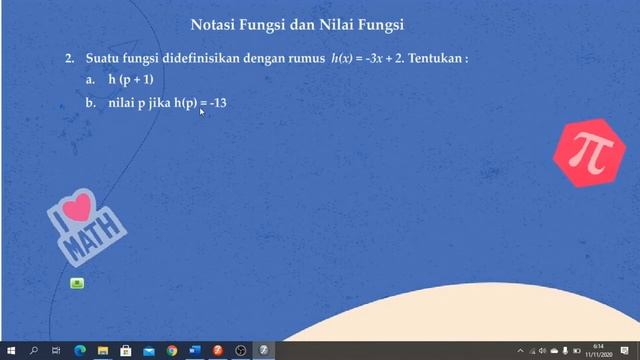The width and height of the screenshot is (640, 360).
Task: Show hidden system tray icons
Action: click(520, 351)
